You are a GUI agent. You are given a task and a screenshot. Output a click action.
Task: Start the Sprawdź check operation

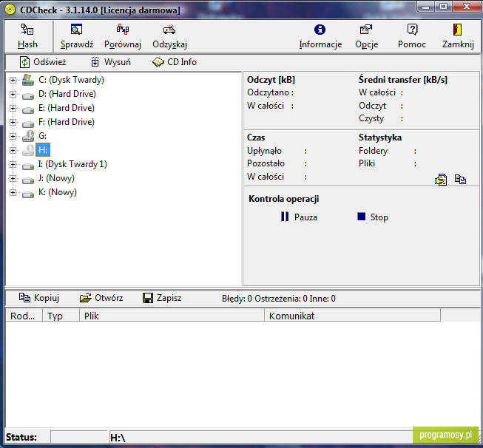coord(77,36)
